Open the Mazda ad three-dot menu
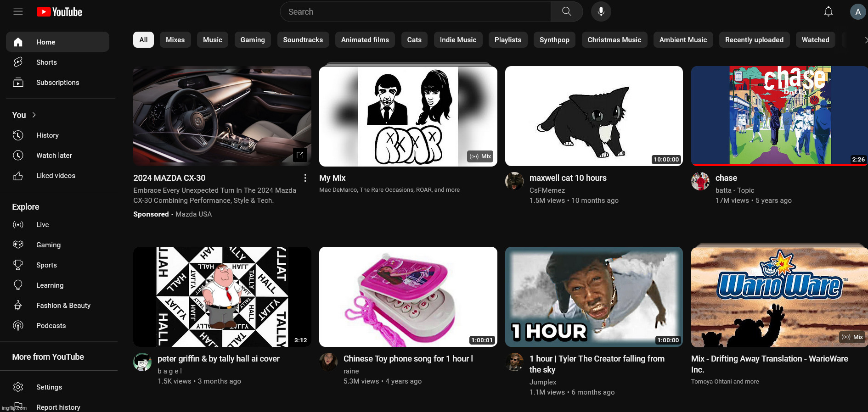 coord(305,178)
